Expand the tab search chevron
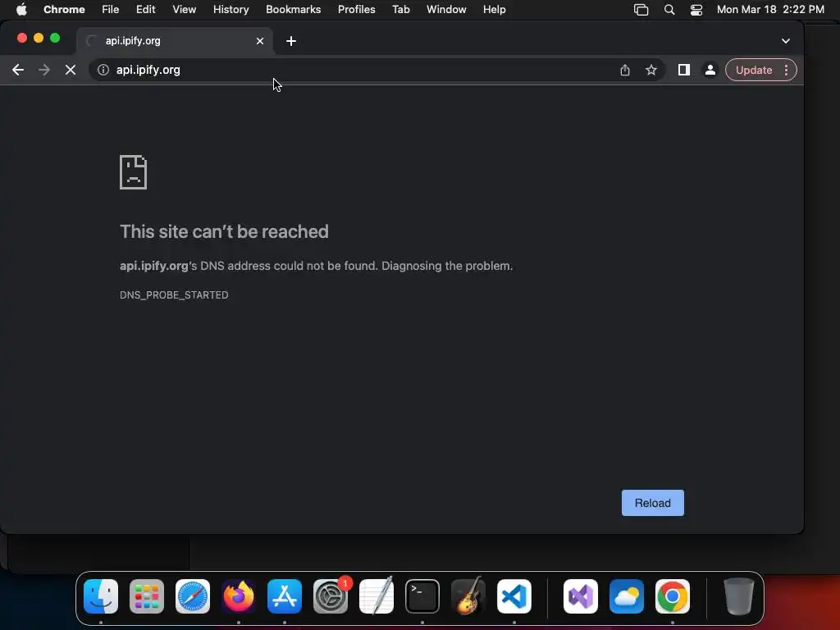This screenshot has width=840, height=630. [x=785, y=41]
